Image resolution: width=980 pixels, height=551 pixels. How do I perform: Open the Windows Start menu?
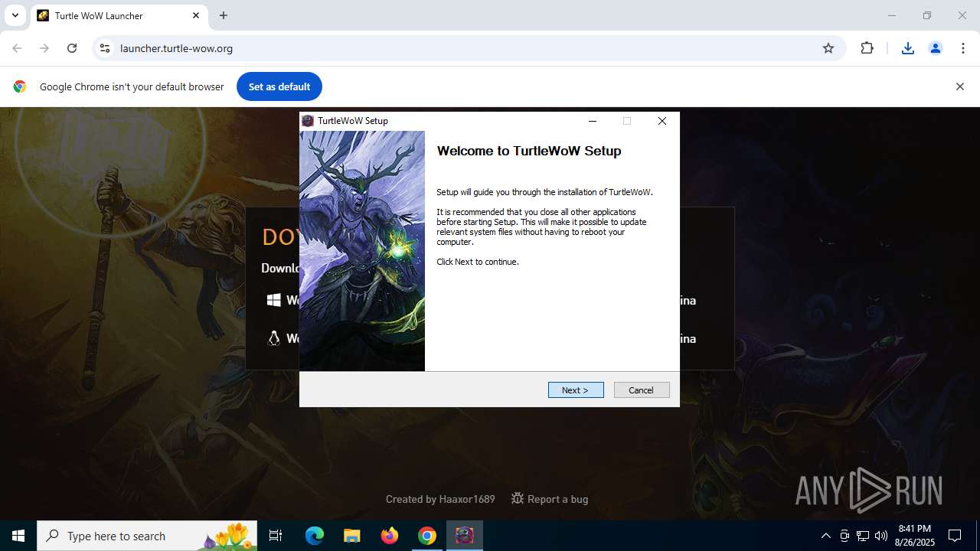coord(18,536)
